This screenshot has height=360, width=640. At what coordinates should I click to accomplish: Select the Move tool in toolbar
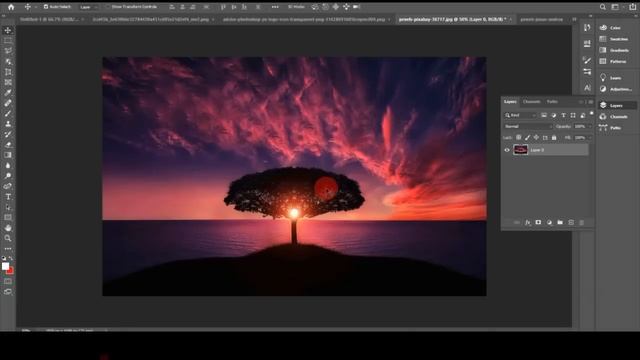8,30
